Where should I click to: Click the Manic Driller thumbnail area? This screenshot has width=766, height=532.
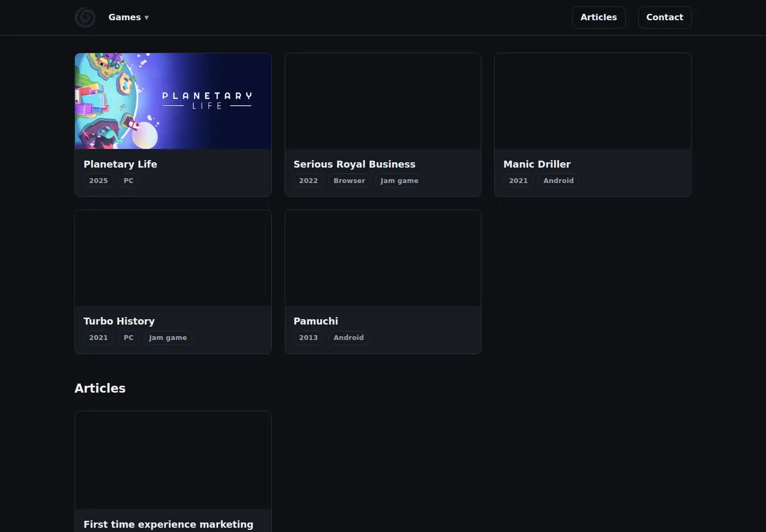pos(593,101)
